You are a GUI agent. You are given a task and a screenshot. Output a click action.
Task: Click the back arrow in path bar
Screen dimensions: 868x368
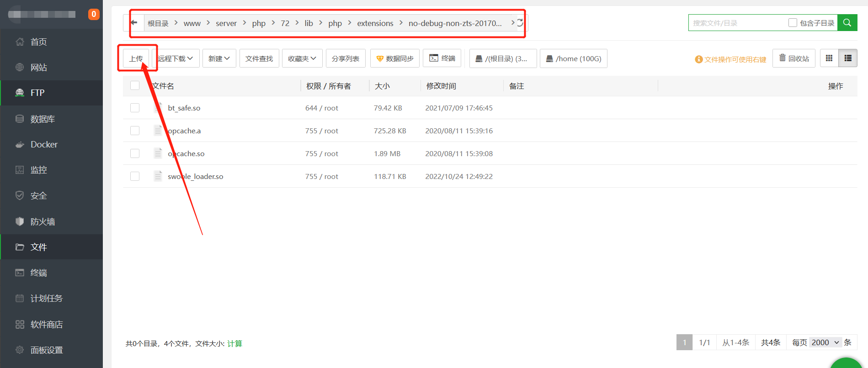134,23
